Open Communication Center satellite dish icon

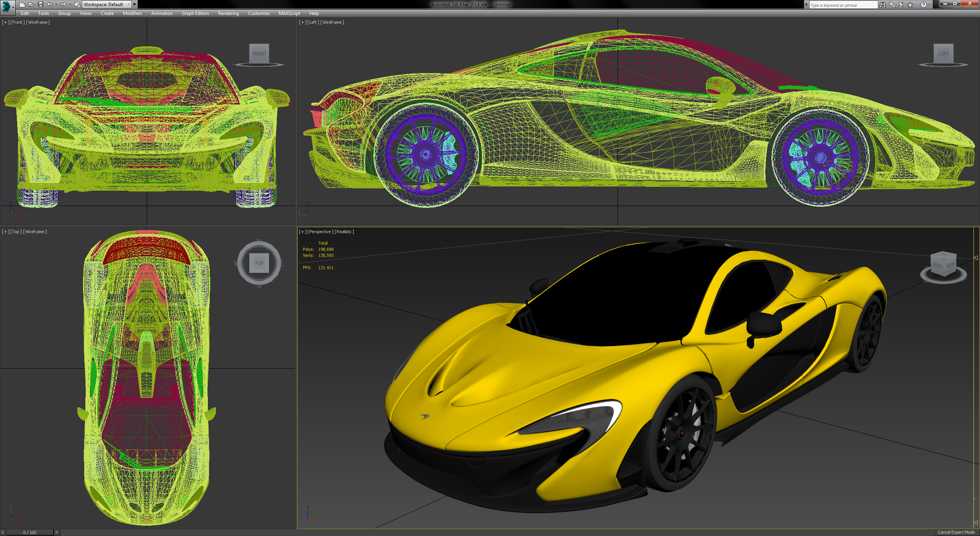900,5
